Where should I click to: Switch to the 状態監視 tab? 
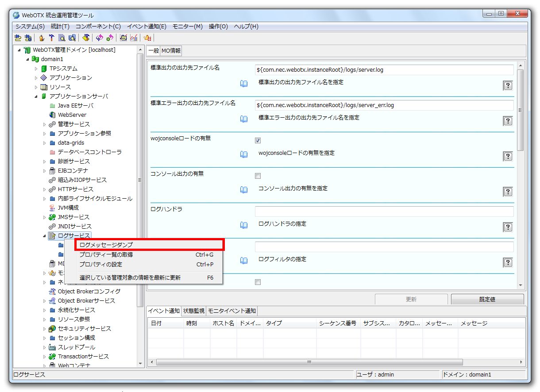[x=193, y=311]
